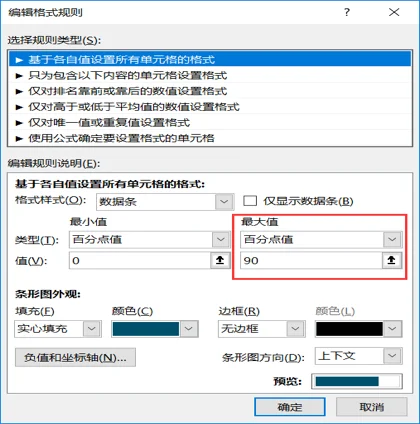The height and width of the screenshot is (424, 420).
Task: Select rule type 仅对唯一值或重复值设置格式
Action: pos(210,122)
